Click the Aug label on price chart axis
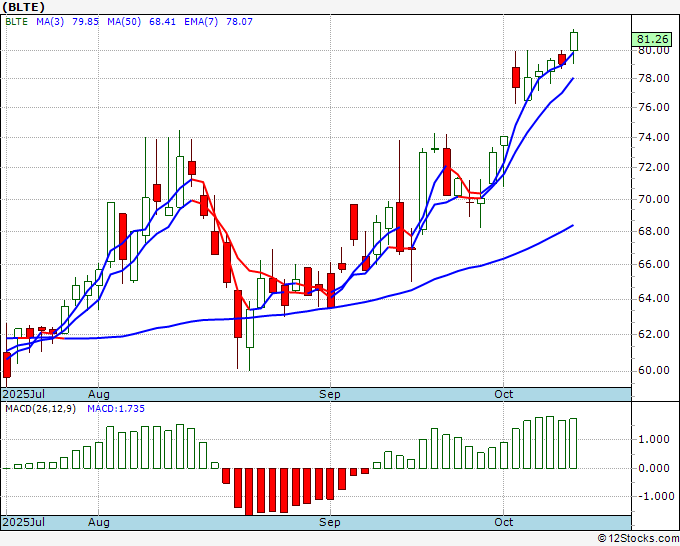This screenshot has width=680, height=546. coord(99,394)
